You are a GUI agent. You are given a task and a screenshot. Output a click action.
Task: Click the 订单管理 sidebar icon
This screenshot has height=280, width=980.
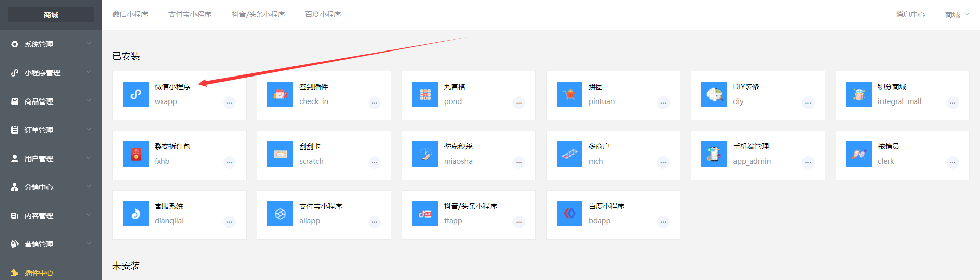(x=15, y=130)
